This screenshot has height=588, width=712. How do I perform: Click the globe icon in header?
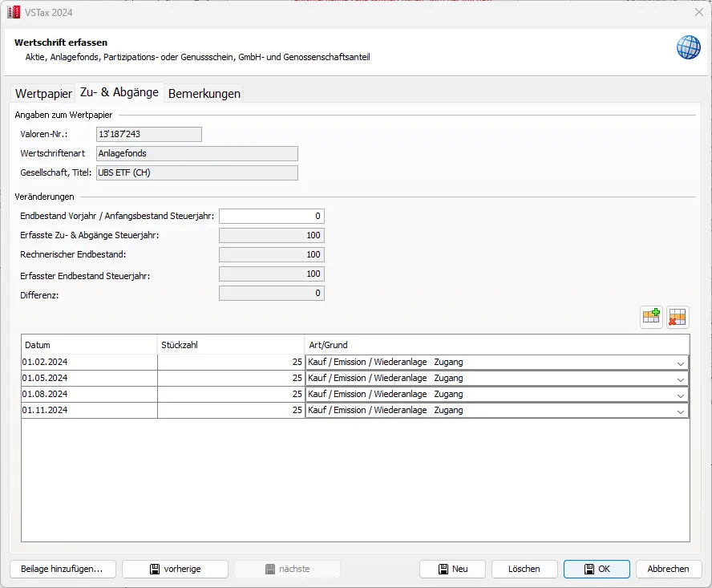(x=688, y=47)
